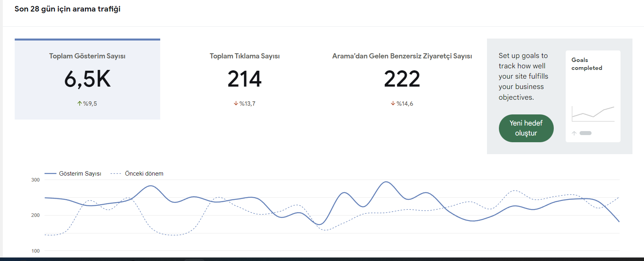Click the %13,7 change percentage
This screenshot has height=261, width=644.
coord(247,104)
